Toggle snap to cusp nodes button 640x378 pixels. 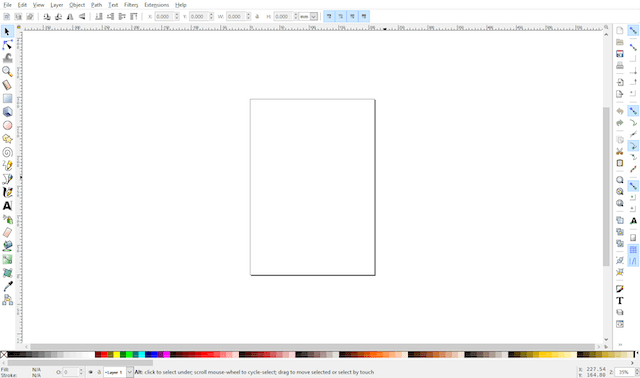(x=633, y=146)
